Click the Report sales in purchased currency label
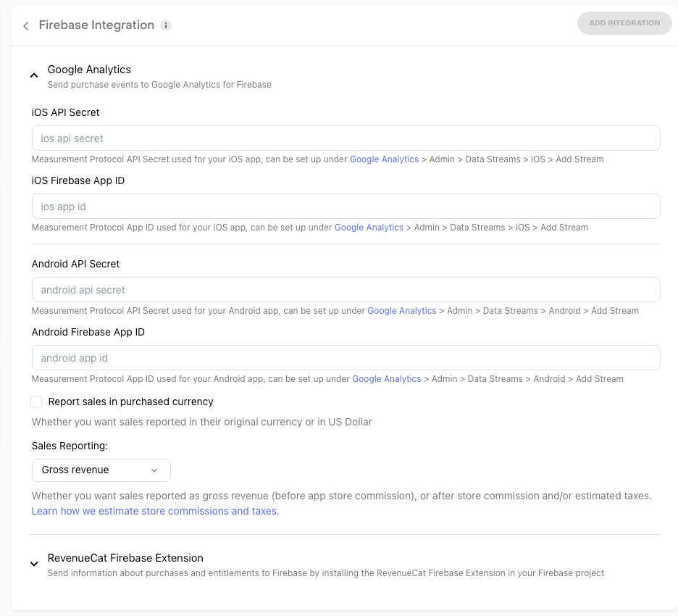This screenshot has width=678, height=616. (130, 401)
